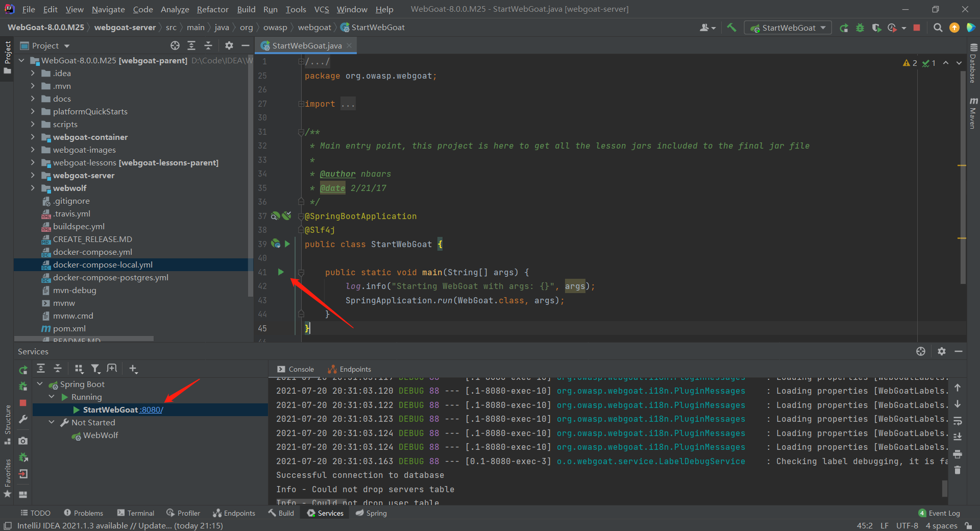
Task: Open the StartWebGoat run configuration dropdown
Action: [788, 28]
